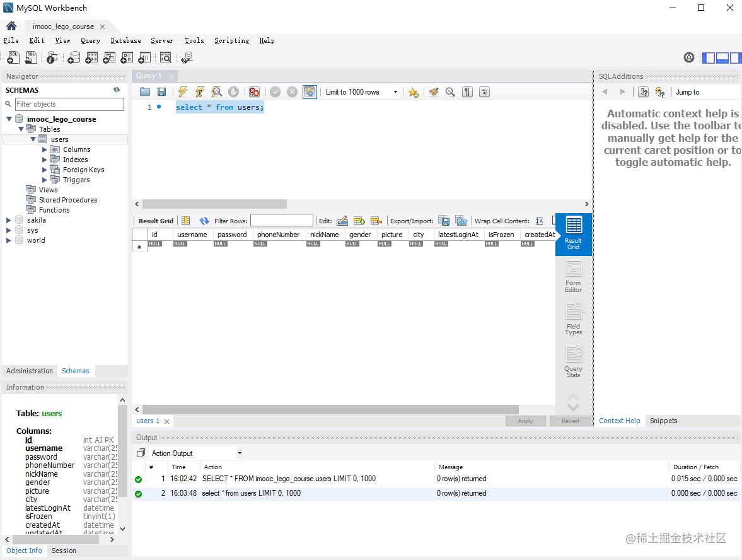Toggle right sidebar visibility
Screen dimensions: 742x560
(x=735, y=58)
